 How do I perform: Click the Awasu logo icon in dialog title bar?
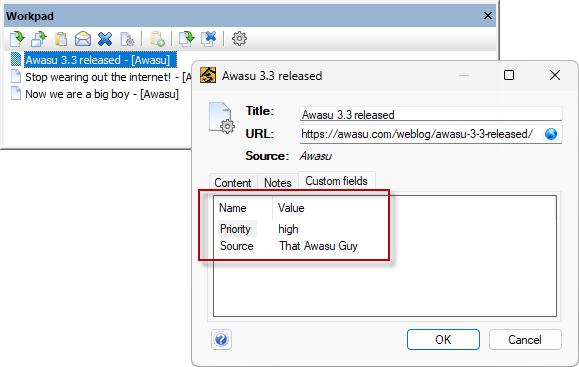point(208,75)
